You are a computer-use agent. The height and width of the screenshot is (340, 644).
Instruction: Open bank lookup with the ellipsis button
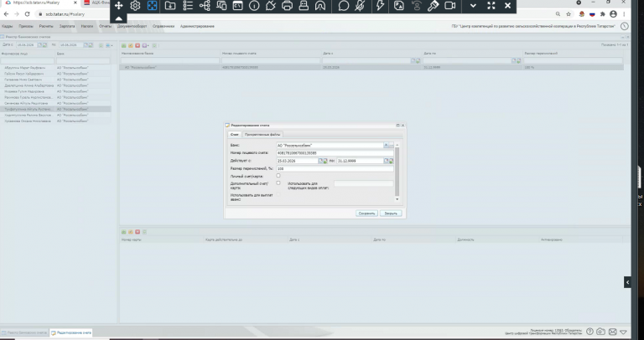click(x=392, y=145)
